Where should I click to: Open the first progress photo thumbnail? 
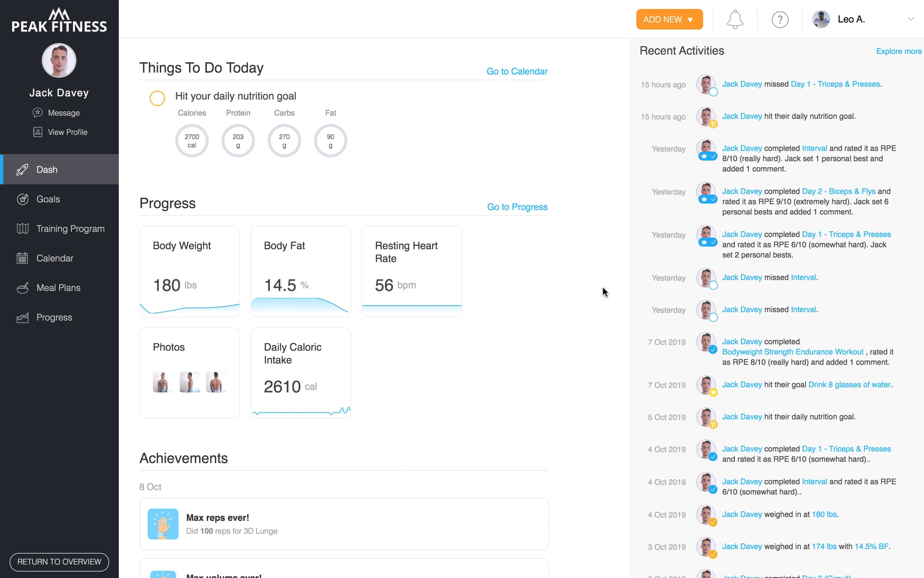[x=162, y=382]
